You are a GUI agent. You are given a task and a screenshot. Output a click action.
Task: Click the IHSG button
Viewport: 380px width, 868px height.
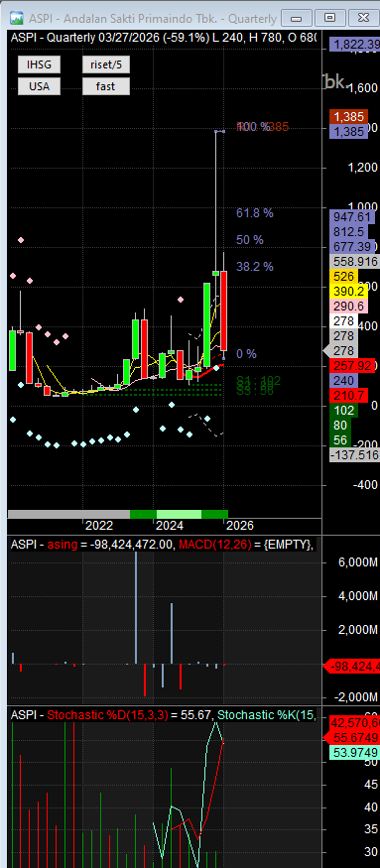(x=39, y=64)
